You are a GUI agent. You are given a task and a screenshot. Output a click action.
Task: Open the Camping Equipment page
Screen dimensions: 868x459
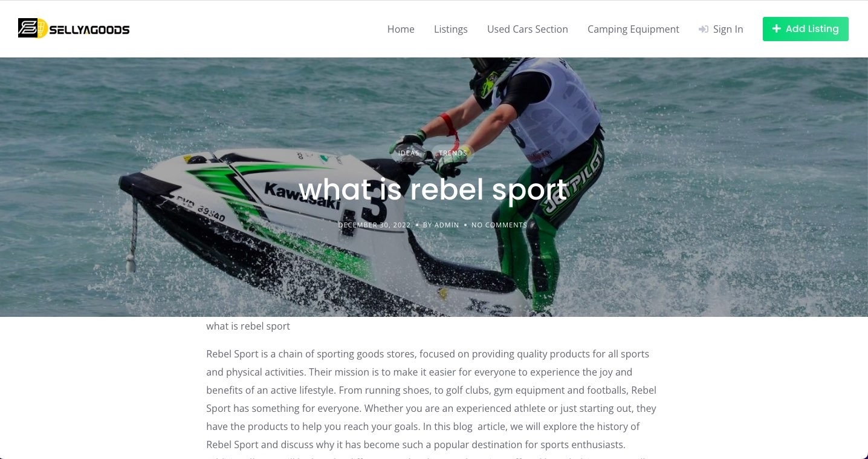pyautogui.click(x=633, y=29)
